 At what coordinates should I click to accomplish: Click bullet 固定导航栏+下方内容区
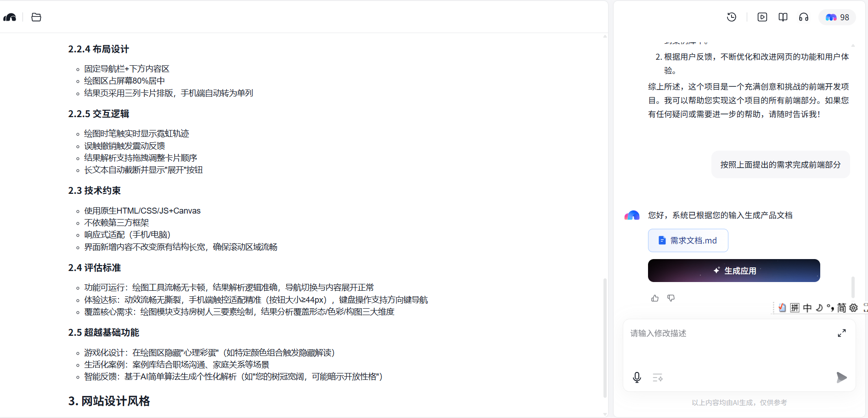(127, 69)
